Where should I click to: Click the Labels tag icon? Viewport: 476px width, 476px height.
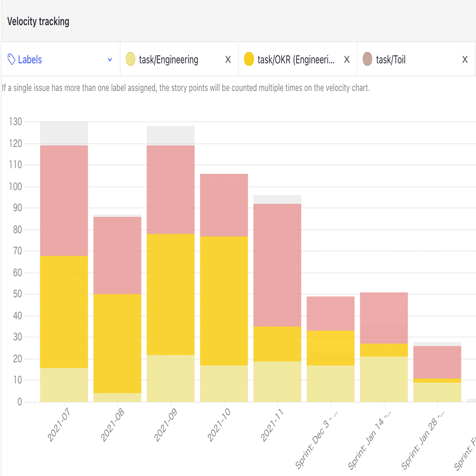pos(11,59)
